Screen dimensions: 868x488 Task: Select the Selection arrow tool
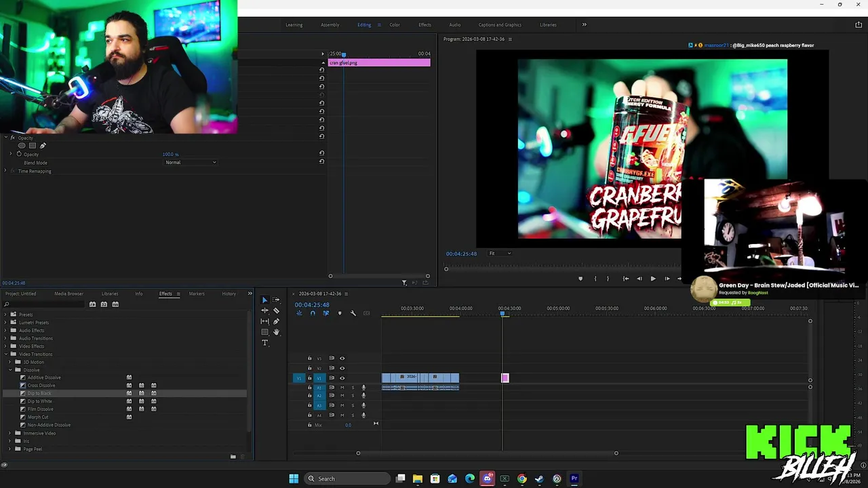point(264,300)
